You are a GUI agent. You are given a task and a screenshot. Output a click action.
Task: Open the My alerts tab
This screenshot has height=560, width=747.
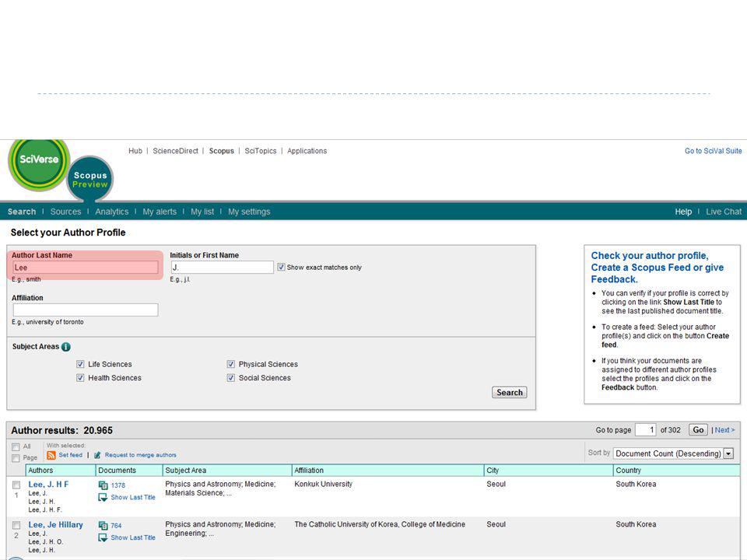point(160,212)
